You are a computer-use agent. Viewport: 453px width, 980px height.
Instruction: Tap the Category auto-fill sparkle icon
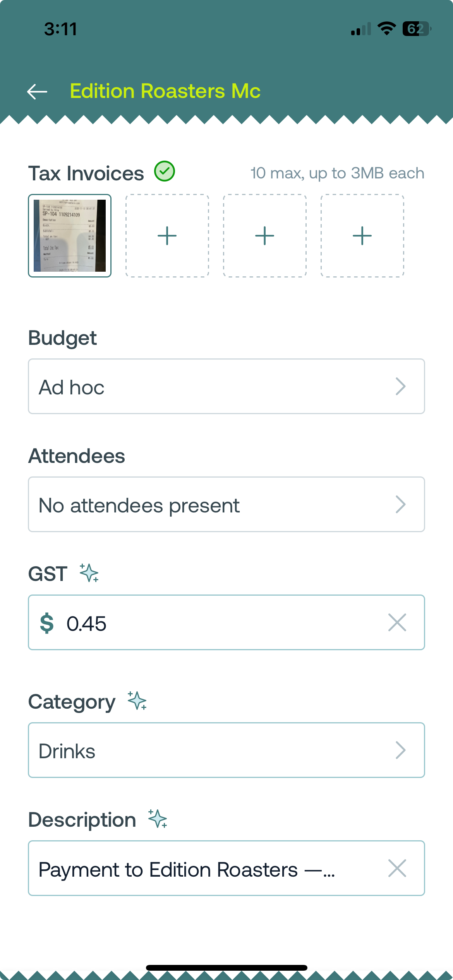tap(137, 701)
